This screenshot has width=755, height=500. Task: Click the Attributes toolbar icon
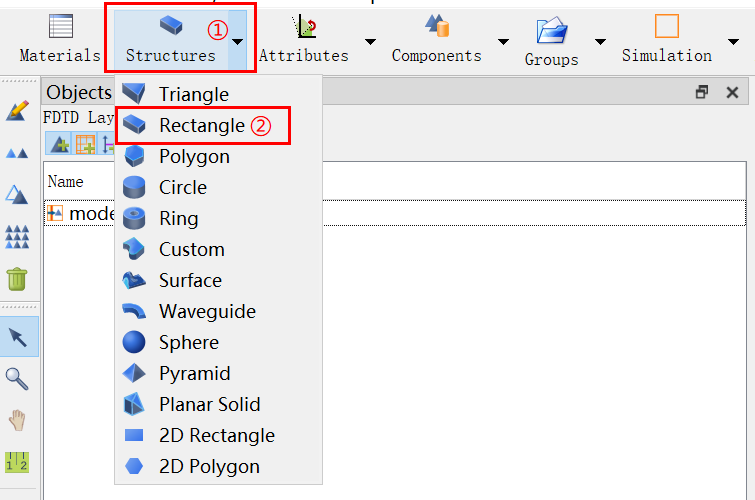(303, 39)
